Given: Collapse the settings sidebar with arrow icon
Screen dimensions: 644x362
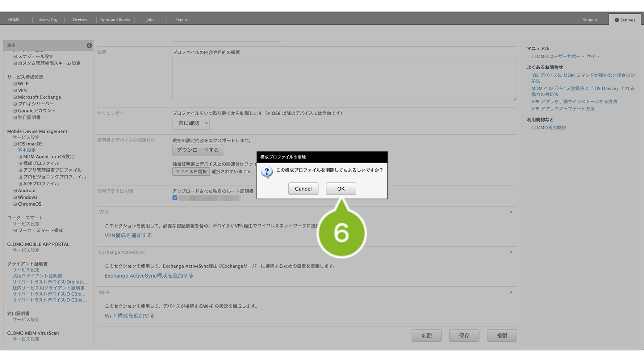Looking at the screenshot, I should (89, 45).
